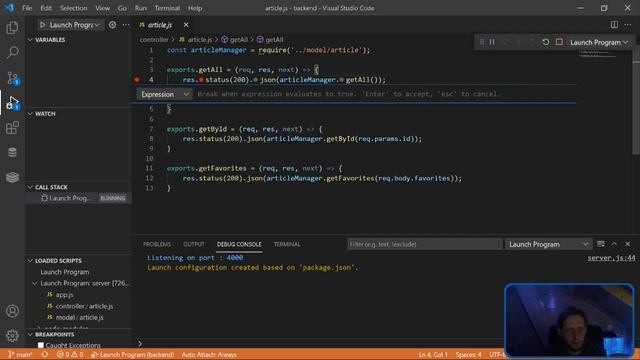Open the Source Control view
Image resolution: width=640 pixels, height=360 pixels.
pyautogui.click(x=12, y=78)
